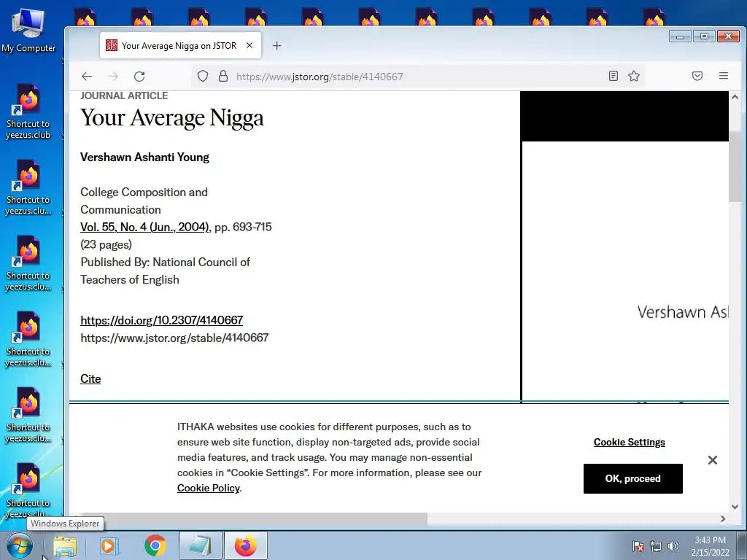The image size is (747, 560).
Task: Open the tracking protection shield icon
Action: [203, 76]
